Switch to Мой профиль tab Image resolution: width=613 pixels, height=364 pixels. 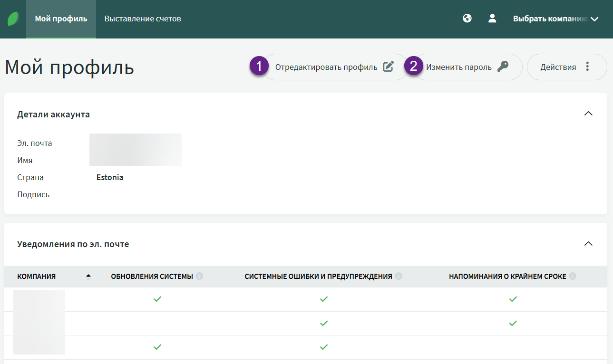61,19
